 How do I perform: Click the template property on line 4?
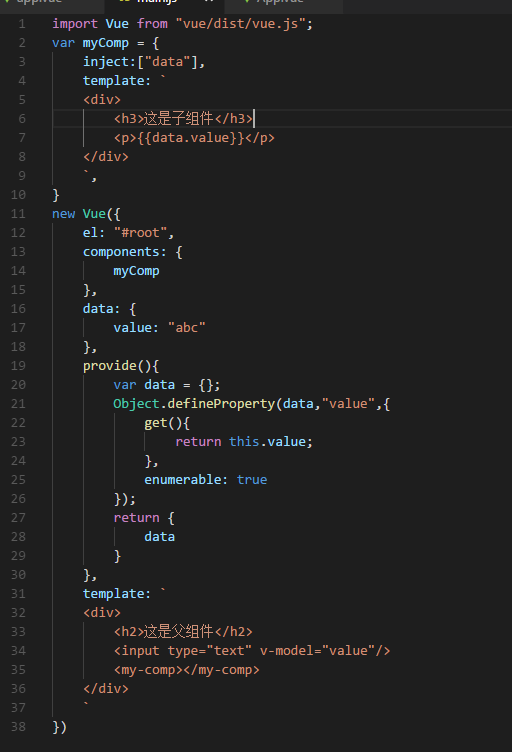coord(113,81)
